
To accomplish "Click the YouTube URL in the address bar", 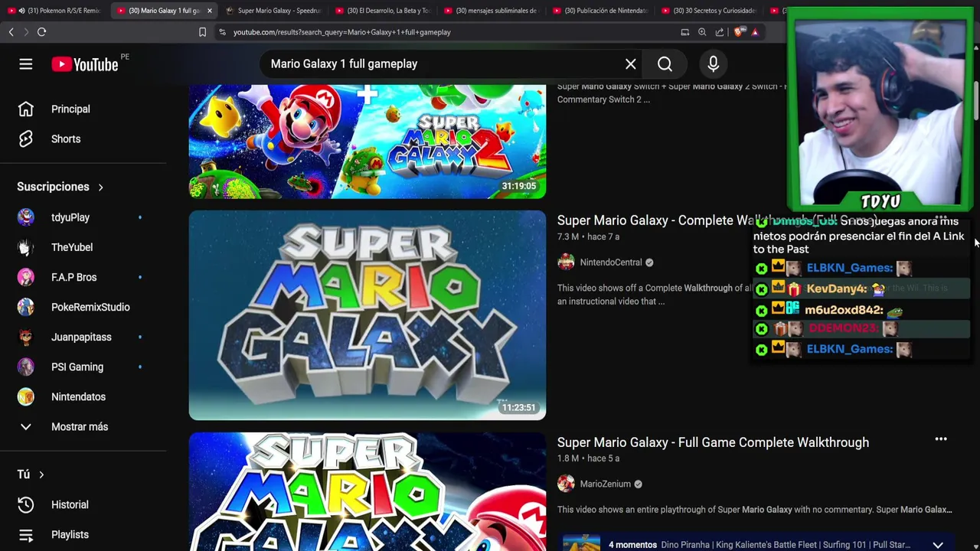I will tap(341, 32).
